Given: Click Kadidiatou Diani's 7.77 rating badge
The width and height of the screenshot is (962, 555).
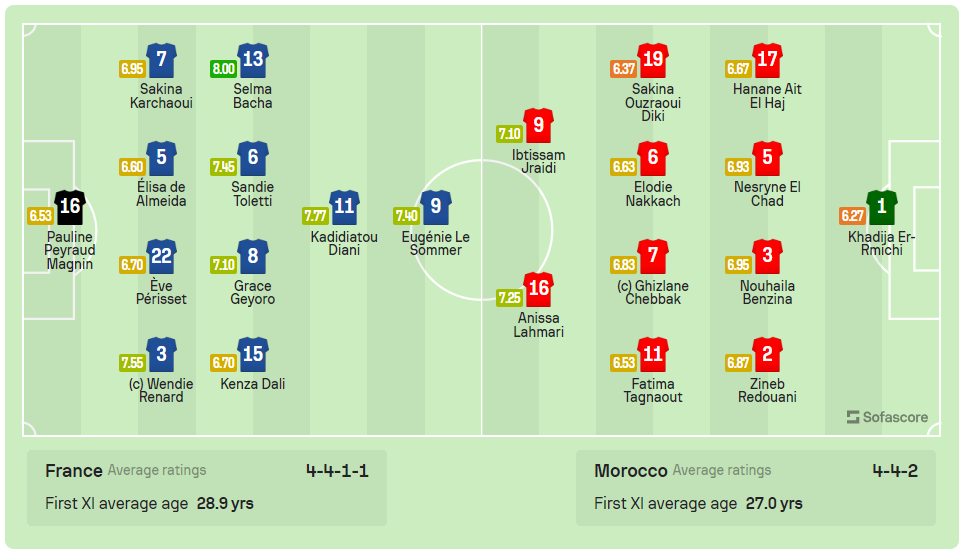Looking at the screenshot, I should (315, 216).
